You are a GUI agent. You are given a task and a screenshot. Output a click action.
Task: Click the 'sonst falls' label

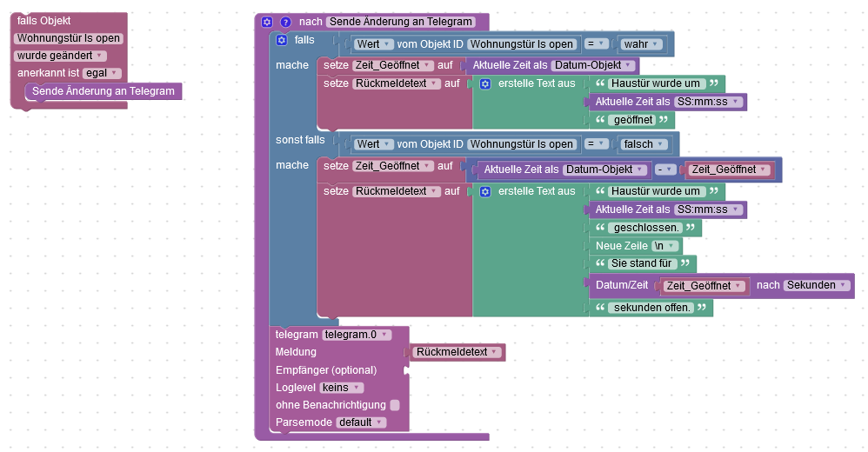click(300, 140)
